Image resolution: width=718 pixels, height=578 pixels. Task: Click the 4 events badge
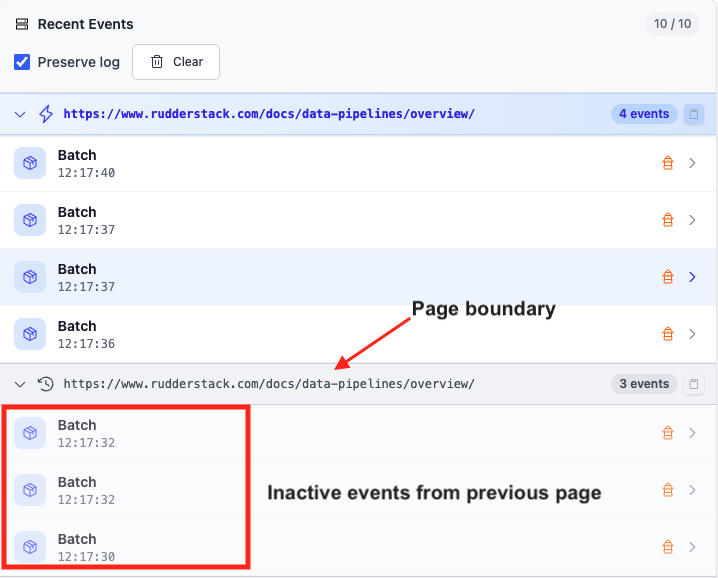coord(644,114)
